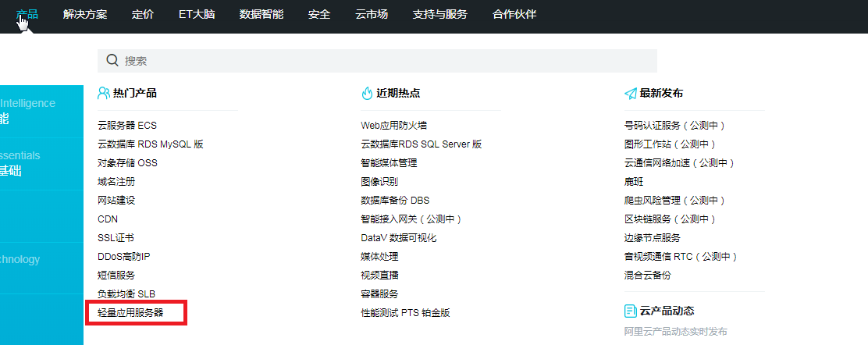Open 区块链服务（公测中）link

tap(671, 219)
